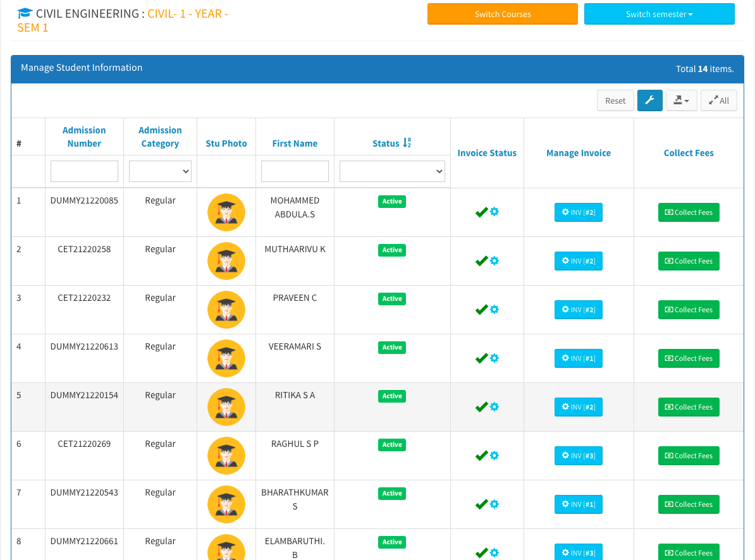Screen dimensions: 755x560
Task: Open INV [#1] for BHARATHKUMAR S
Action: click(578, 504)
